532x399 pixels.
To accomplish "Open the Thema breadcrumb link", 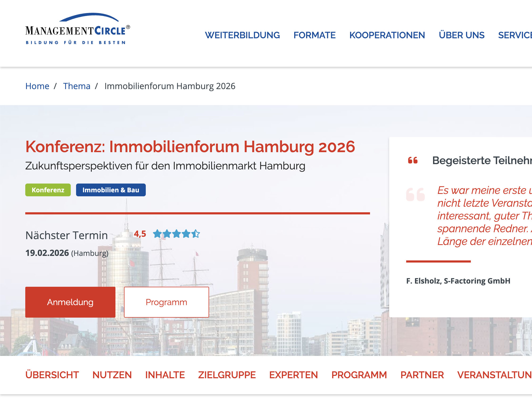I will click(77, 86).
